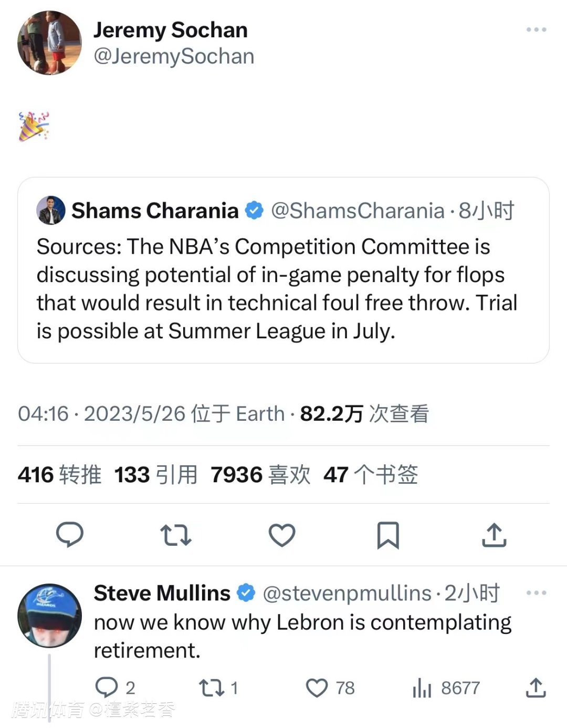Screen dimensions: 567x728
Task: View the 416 retweets list
Action: point(59,475)
